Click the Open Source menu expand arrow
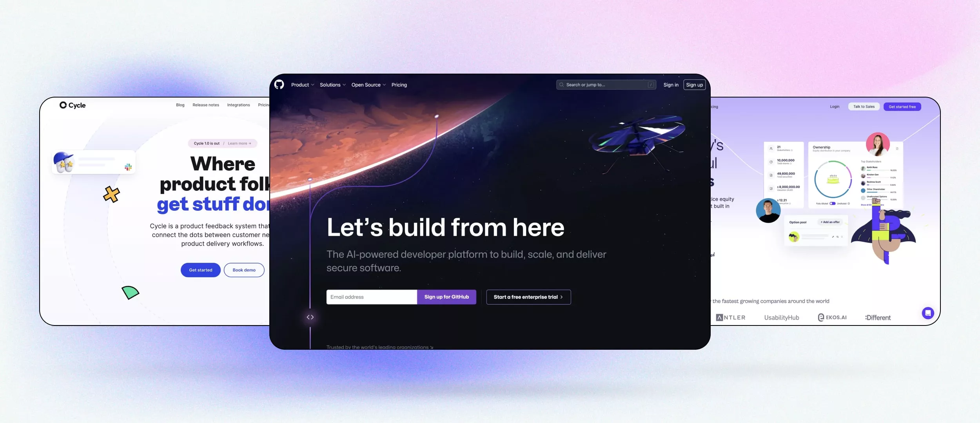 (x=384, y=84)
